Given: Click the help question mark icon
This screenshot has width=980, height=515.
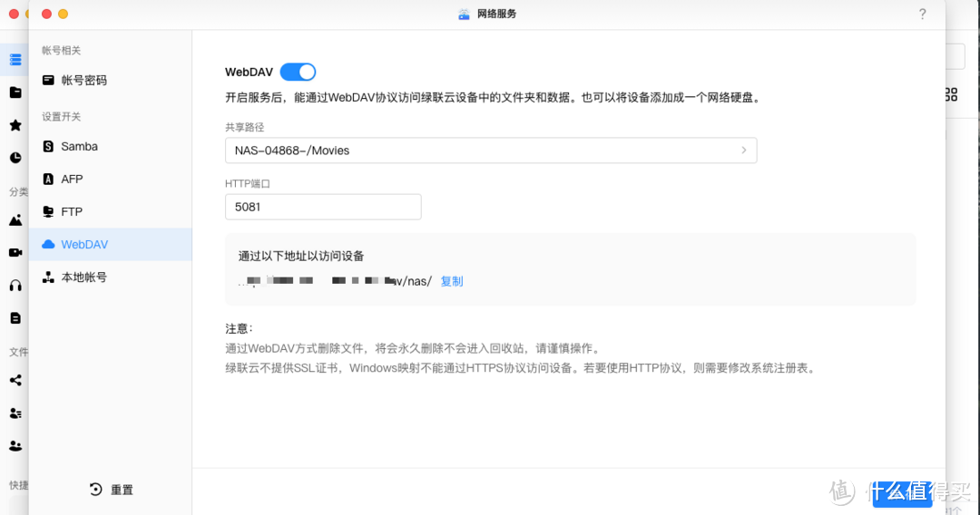Looking at the screenshot, I should (923, 14).
